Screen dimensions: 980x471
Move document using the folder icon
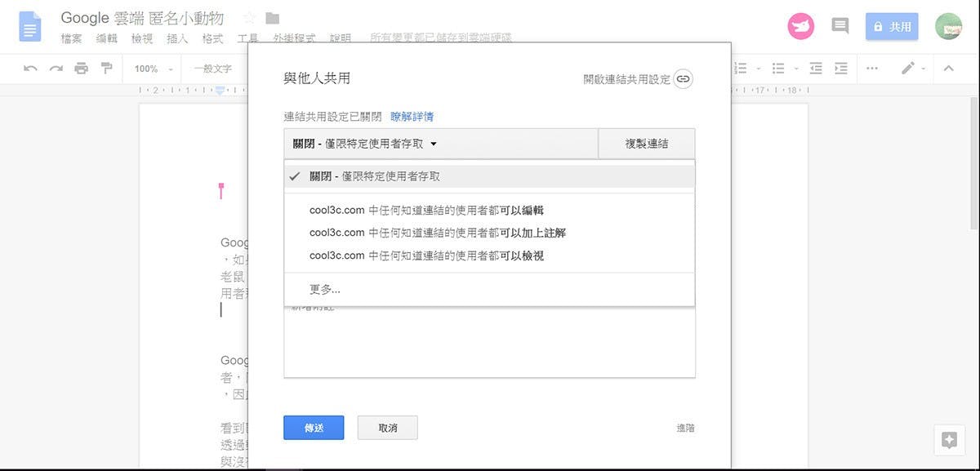(x=273, y=18)
